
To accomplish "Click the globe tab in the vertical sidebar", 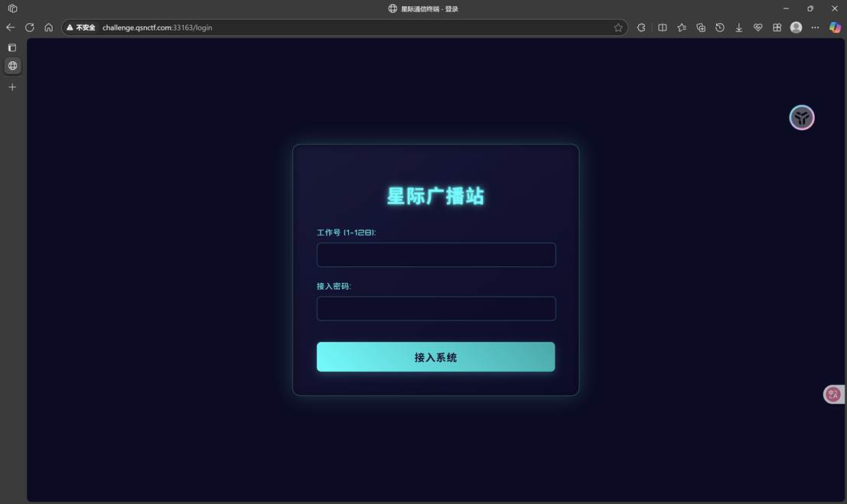I will 11,66.
